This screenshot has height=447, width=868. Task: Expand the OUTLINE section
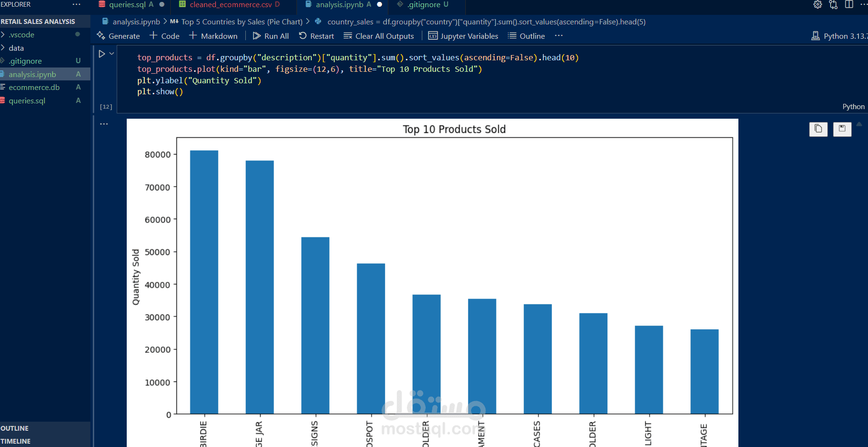tap(45, 428)
